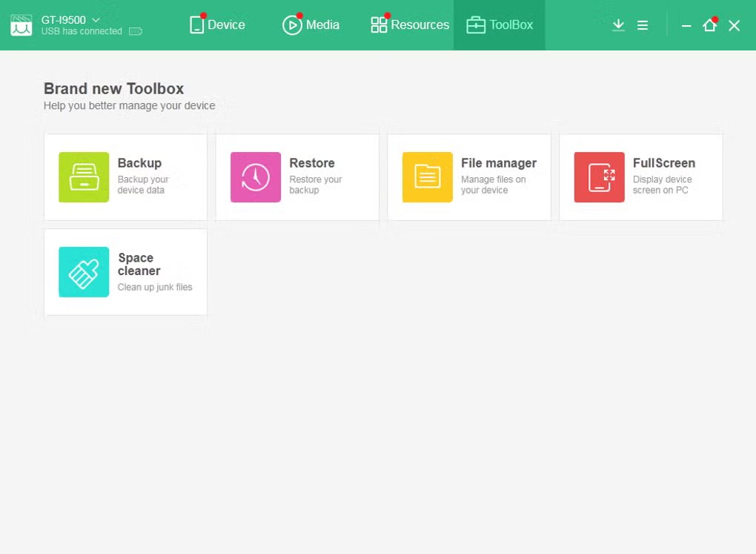
Task: Click the home skin icon with red dot
Action: (709, 25)
